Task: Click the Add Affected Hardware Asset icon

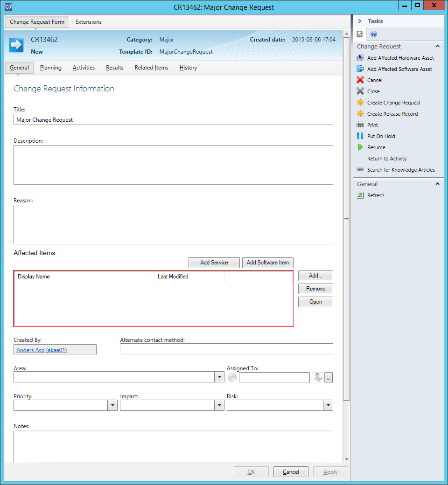Action: [360, 58]
